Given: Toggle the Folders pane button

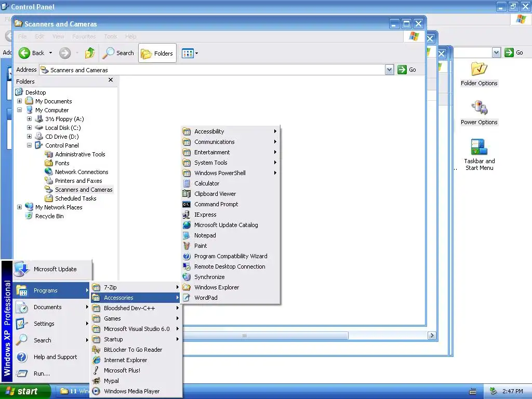Looking at the screenshot, I should click(157, 54).
